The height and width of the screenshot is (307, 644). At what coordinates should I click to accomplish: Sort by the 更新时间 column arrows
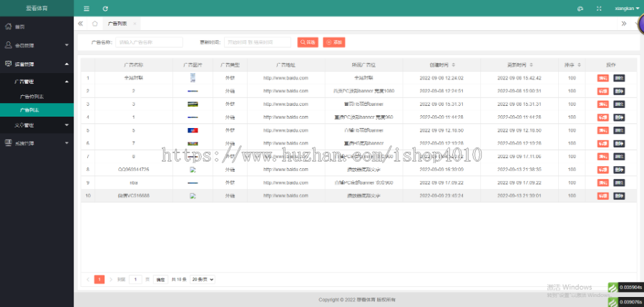531,65
